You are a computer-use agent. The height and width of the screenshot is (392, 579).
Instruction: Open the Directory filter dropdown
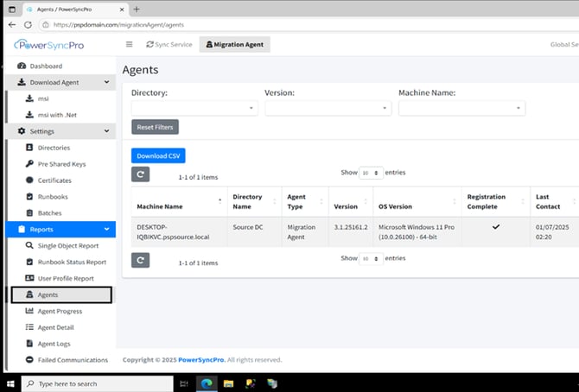click(x=194, y=108)
